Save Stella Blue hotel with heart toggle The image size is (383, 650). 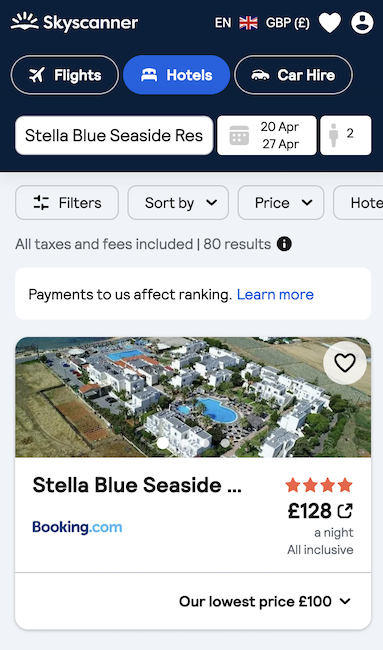(345, 363)
